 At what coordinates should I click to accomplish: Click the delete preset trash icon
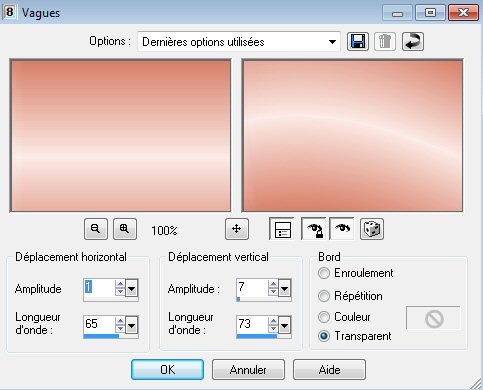(385, 42)
